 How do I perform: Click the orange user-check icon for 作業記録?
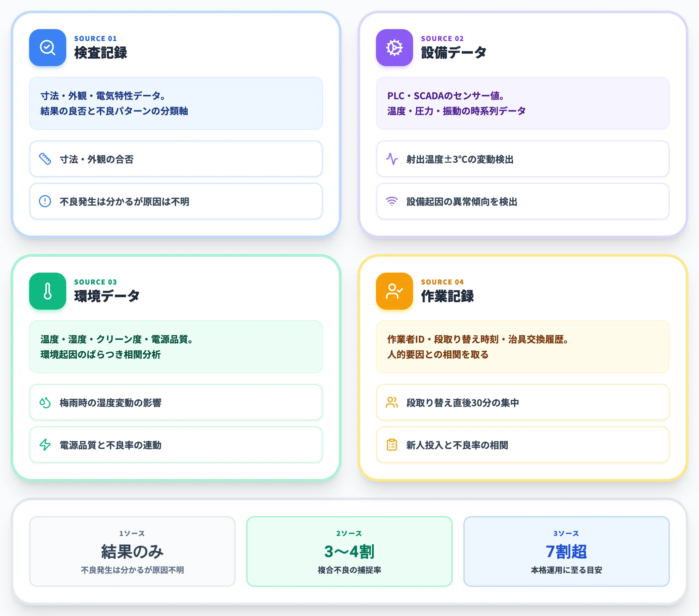[394, 291]
